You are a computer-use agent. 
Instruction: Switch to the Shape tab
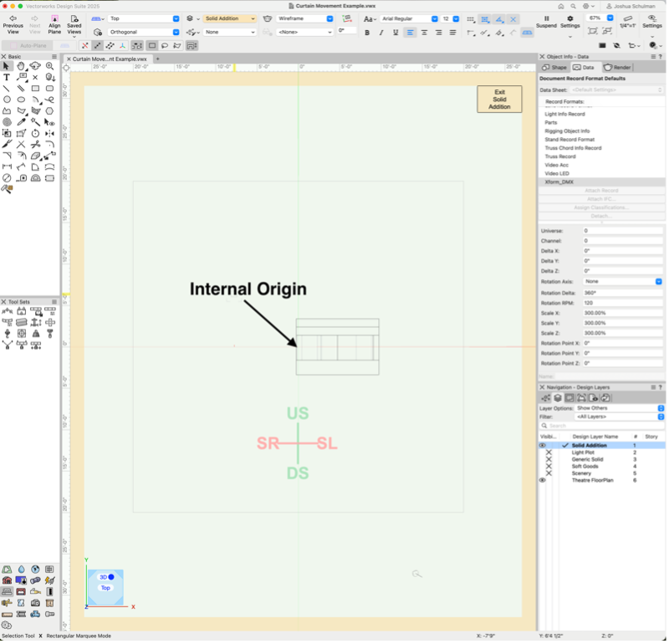[554, 67]
